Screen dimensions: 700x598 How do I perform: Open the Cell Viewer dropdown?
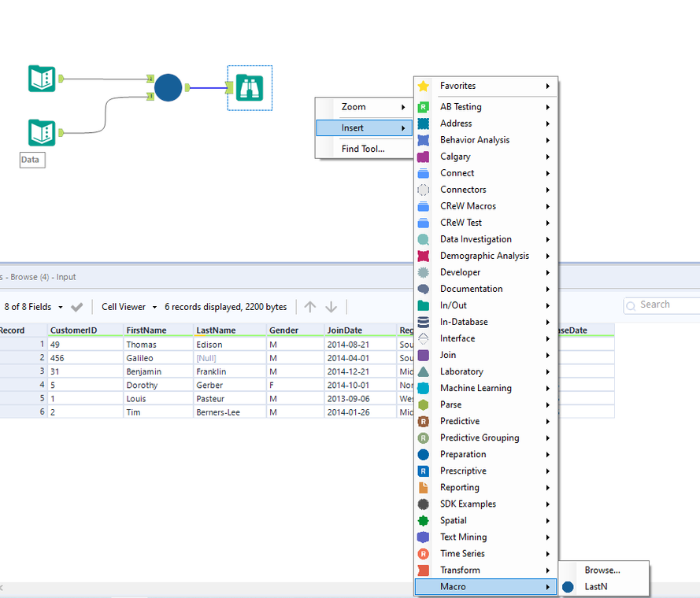click(x=129, y=307)
